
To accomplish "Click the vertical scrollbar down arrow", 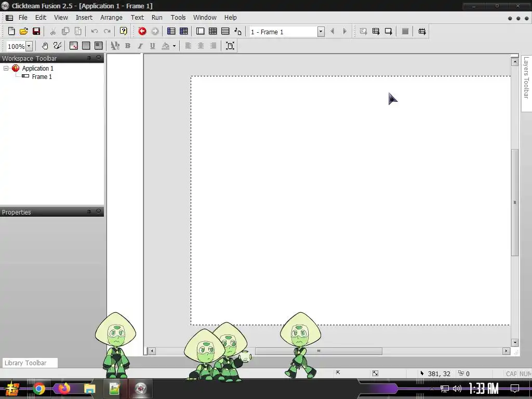I will pyautogui.click(x=515, y=343).
